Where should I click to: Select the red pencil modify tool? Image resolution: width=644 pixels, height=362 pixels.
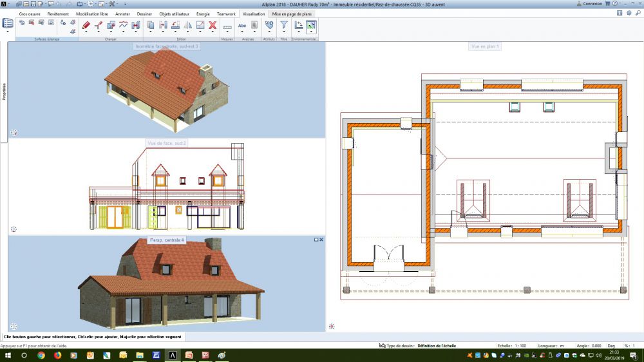(86, 25)
